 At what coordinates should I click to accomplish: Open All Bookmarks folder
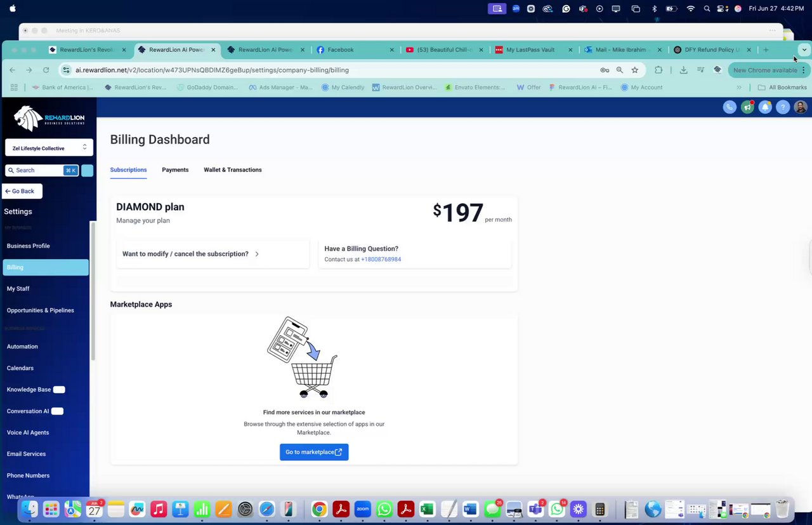coord(782,88)
